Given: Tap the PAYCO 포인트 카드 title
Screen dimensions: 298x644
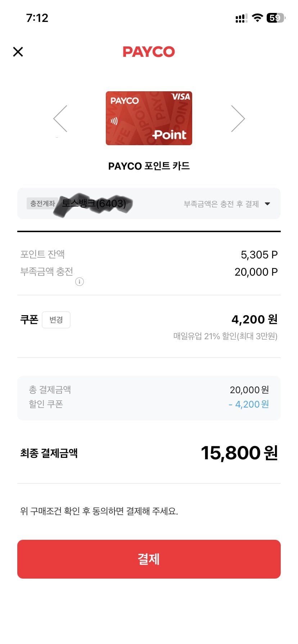Looking at the screenshot, I should click(x=149, y=166).
